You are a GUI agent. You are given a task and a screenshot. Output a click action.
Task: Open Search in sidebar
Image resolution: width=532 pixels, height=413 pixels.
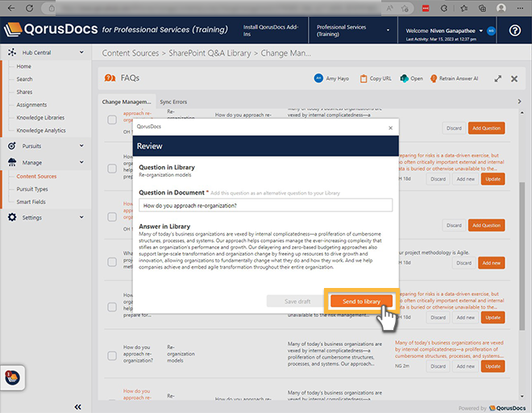coord(24,79)
